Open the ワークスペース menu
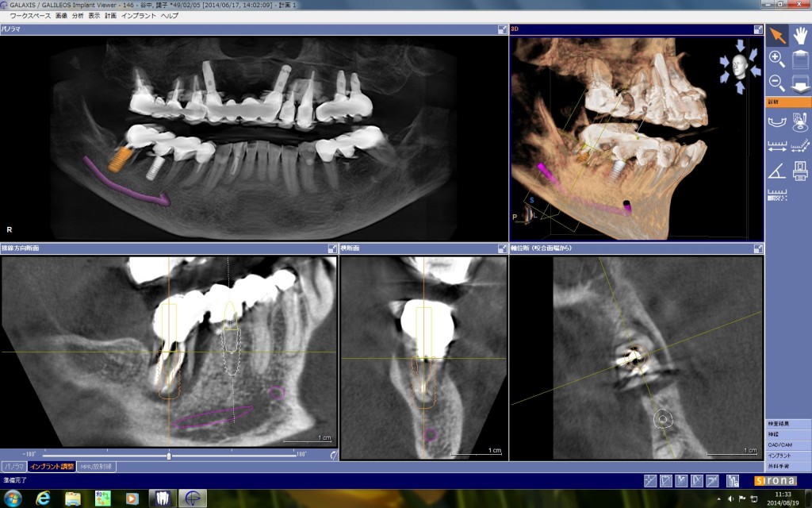The height and width of the screenshot is (508, 812). [30, 16]
